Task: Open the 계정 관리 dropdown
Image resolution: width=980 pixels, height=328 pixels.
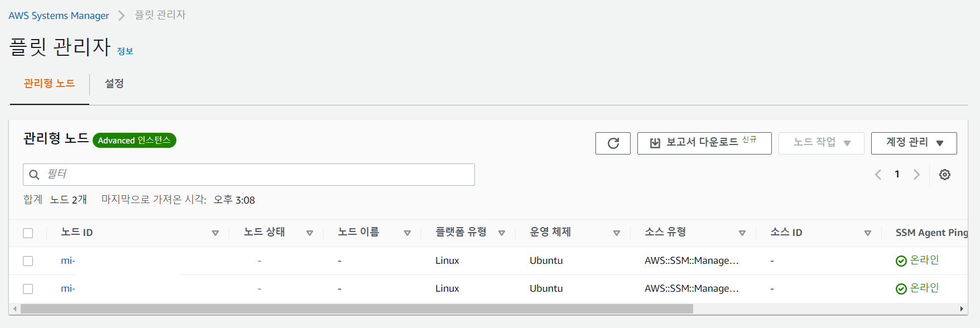Action: pyautogui.click(x=914, y=143)
